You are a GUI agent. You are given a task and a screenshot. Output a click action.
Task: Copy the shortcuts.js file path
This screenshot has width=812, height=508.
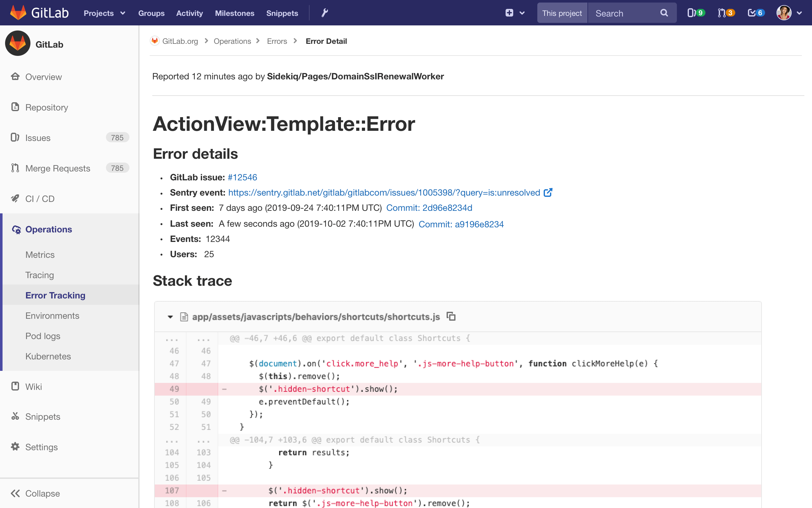coord(451,317)
